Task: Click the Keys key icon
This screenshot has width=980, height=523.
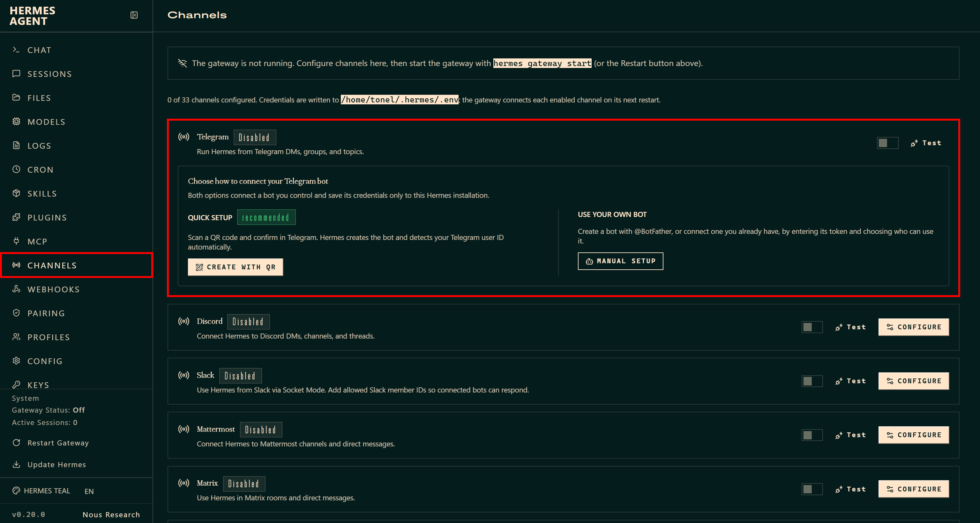Action: (x=16, y=385)
